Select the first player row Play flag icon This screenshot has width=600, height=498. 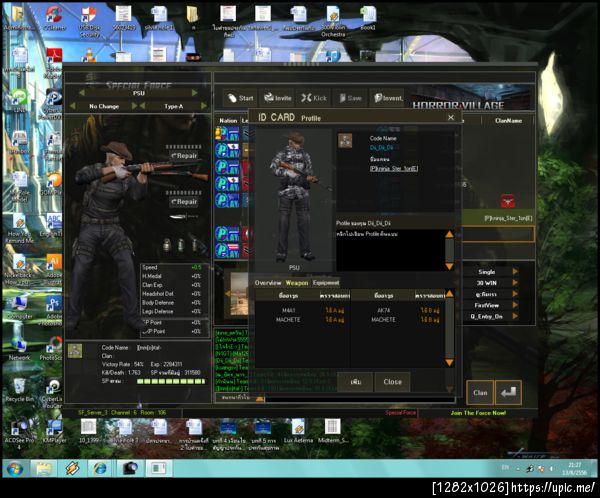pyautogui.click(x=227, y=134)
